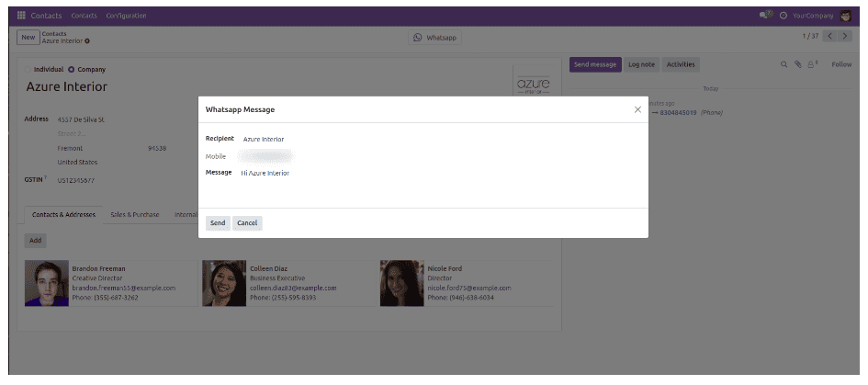Click the city field Fremont
Viewport: 868px width, 385px height.
click(71, 149)
